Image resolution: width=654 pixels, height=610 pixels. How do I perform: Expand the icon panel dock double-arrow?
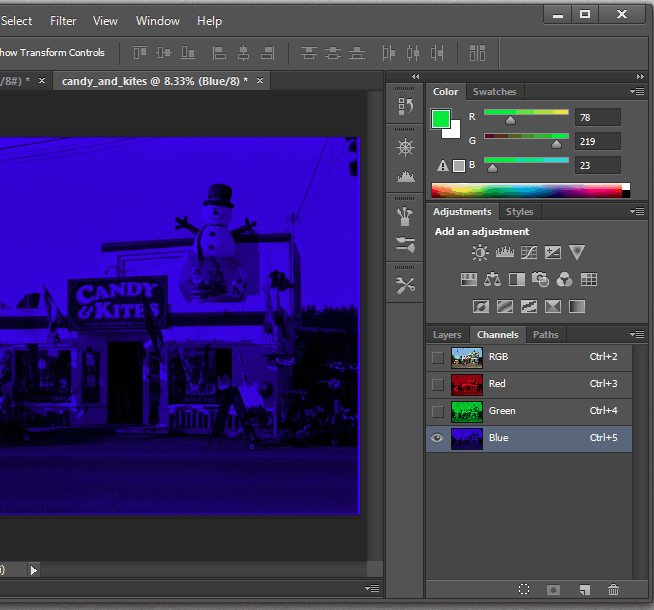click(x=415, y=76)
